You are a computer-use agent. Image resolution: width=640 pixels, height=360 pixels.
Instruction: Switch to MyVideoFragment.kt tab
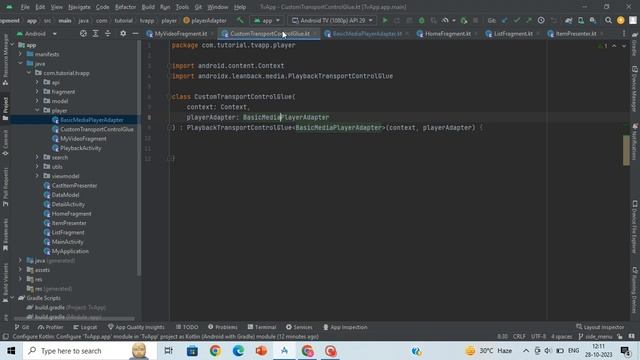tap(181, 34)
